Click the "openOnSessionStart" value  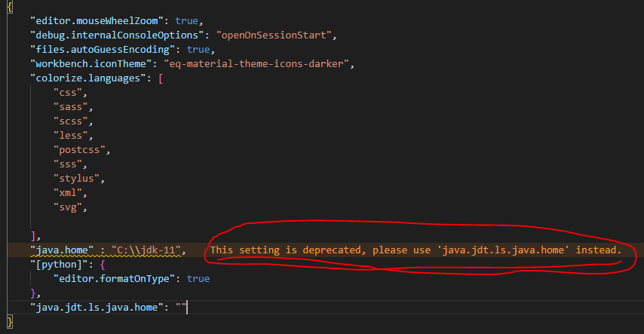[x=274, y=35]
